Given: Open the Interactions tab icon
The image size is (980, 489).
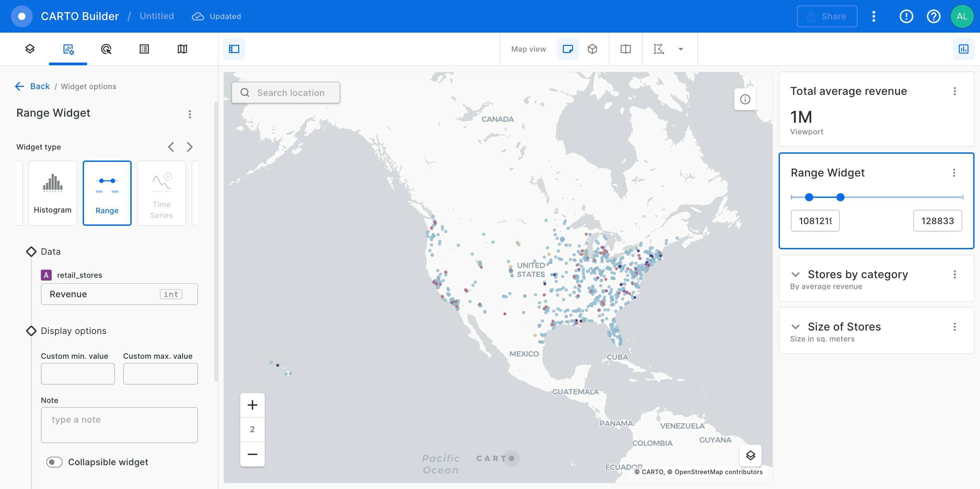Looking at the screenshot, I should pyautogui.click(x=106, y=49).
